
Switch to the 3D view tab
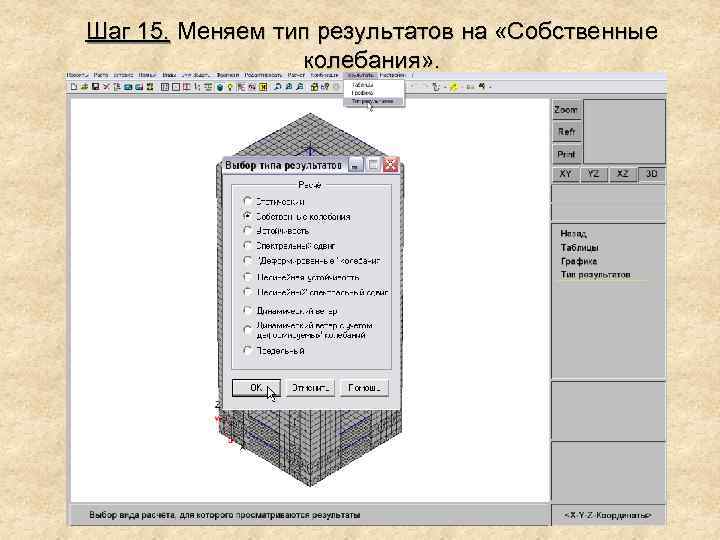click(652, 174)
